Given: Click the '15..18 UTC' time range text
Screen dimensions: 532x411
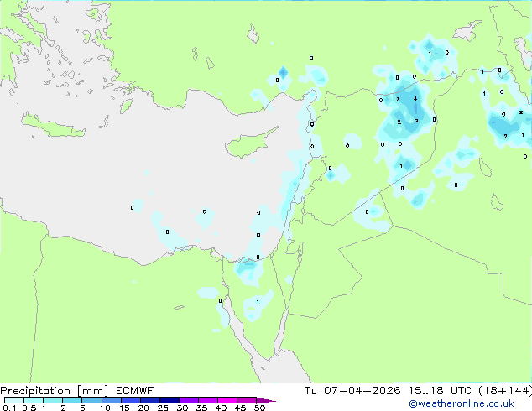Looking at the screenshot, I should pos(440,390).
